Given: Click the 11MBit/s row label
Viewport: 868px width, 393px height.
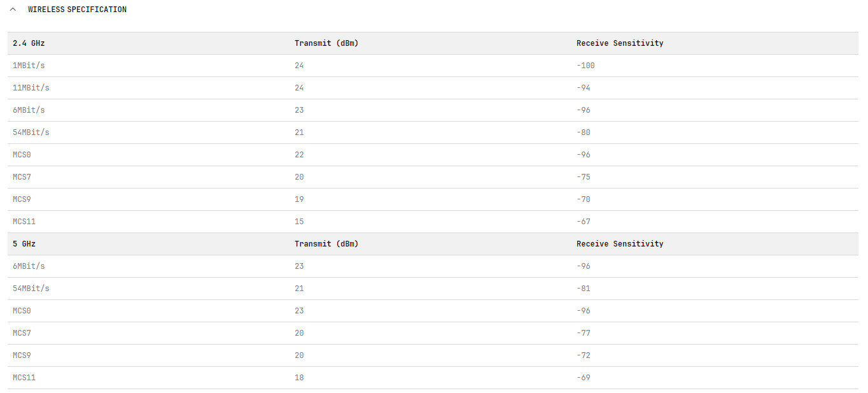Looking at the screenshot, I should click(31, 88).
